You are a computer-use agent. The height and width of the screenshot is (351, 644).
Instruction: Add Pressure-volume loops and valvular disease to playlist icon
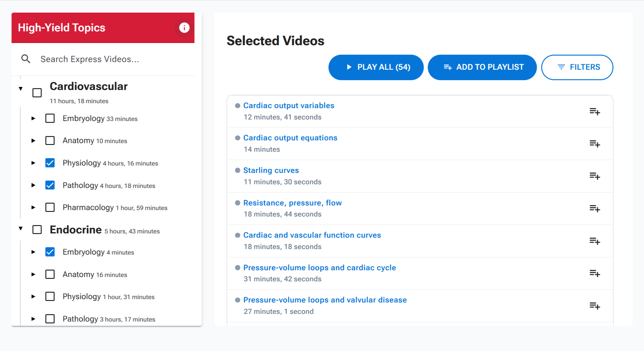point(595,306)
